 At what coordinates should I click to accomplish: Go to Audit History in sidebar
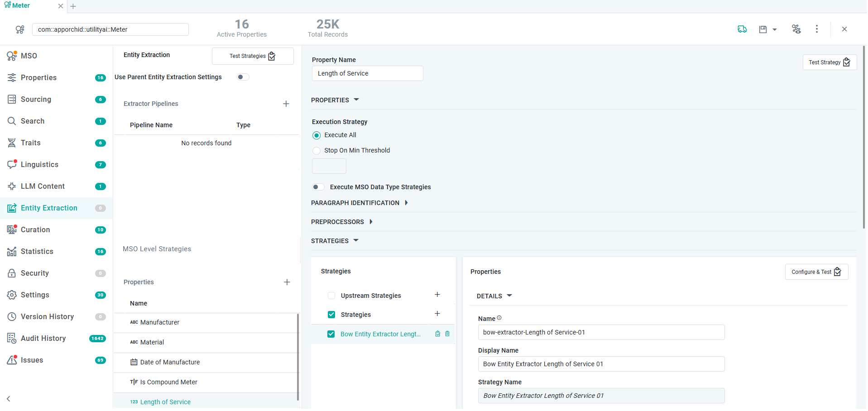tap(43, 338)
